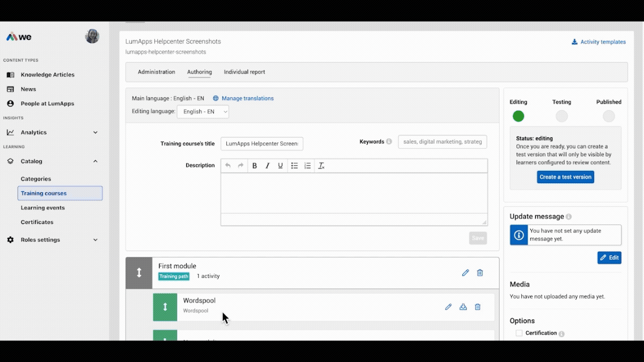The height and width of the screenshot is (362, 644).
Task: Click the 'lumapps-helpcenter-screenshots' slug text
Action: [x=166, y=52]
